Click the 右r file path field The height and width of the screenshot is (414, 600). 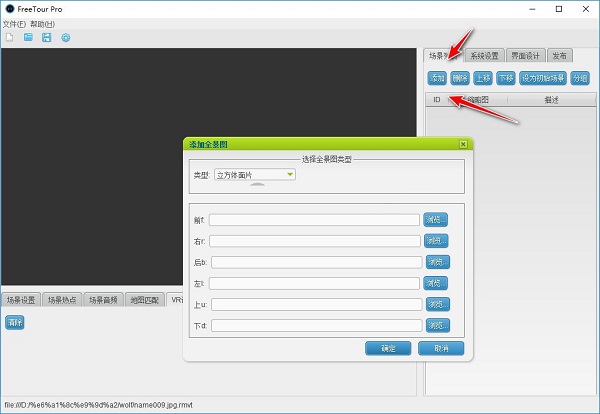pyautogui.click(x=315, y=241)
